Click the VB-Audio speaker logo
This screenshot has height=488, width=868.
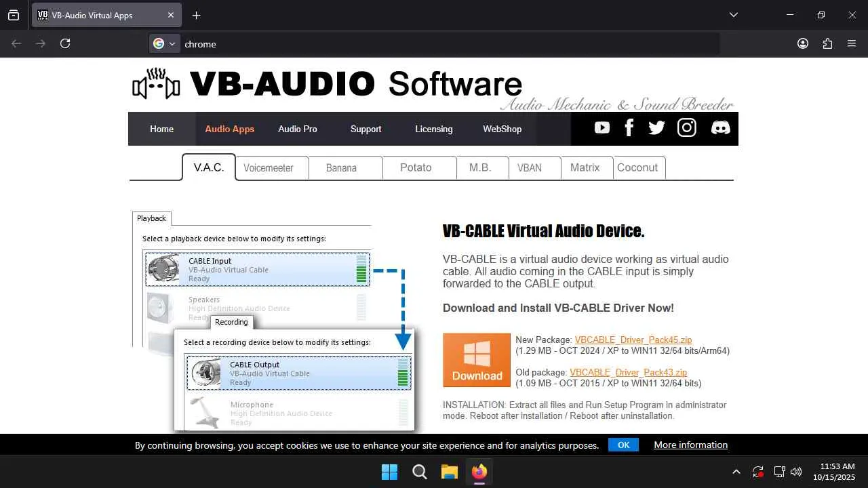[x=156, y=84]
